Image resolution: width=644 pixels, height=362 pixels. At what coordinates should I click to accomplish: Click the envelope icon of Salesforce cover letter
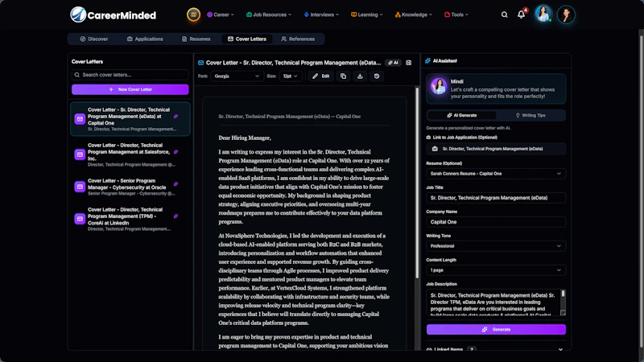[80, 154]
